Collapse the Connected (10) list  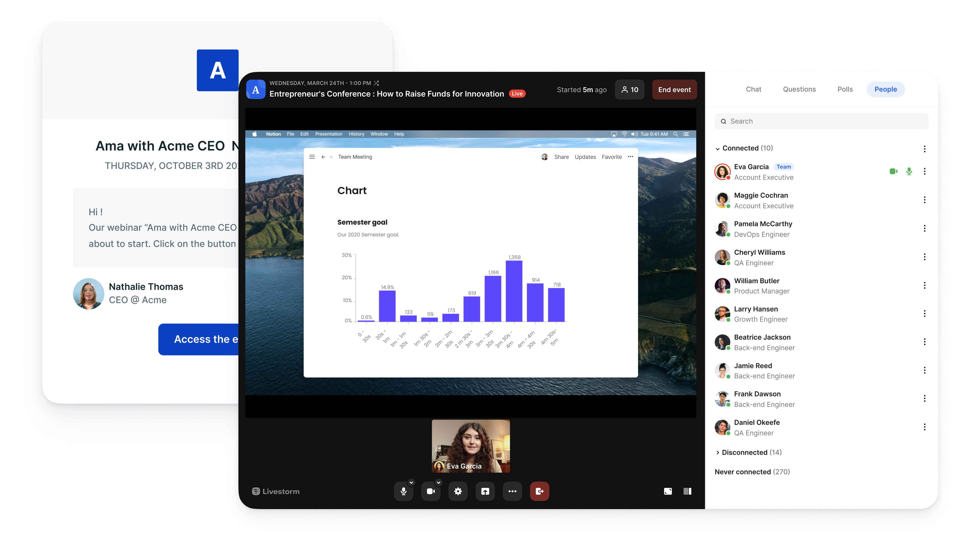click(717, 149)
